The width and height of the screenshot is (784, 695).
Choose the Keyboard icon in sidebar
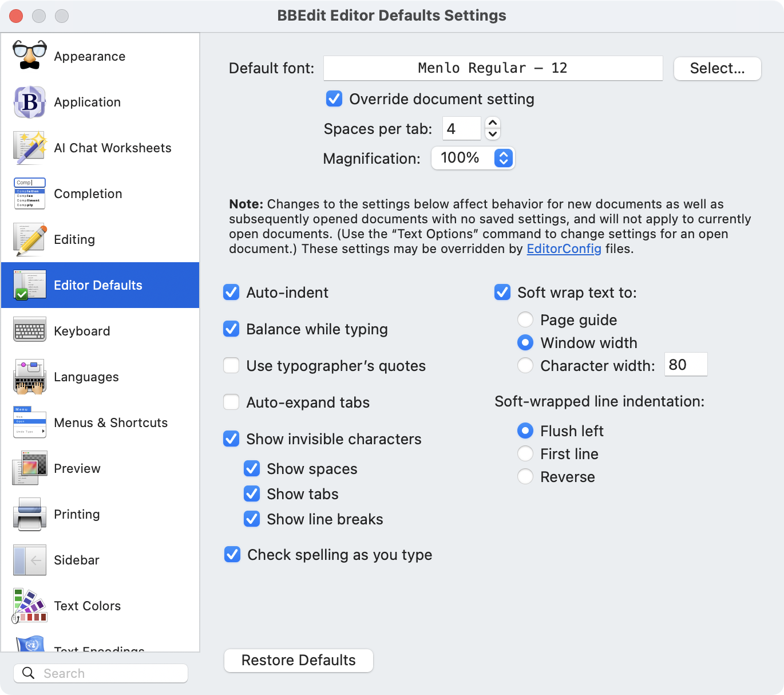click(x=30, y=331)
